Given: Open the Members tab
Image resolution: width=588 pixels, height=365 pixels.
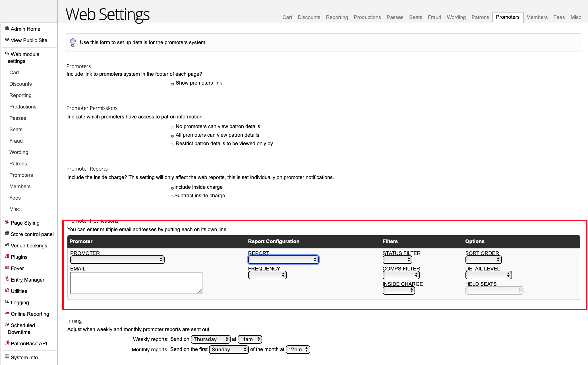Looking at the screenshot, I should (537, 17).
